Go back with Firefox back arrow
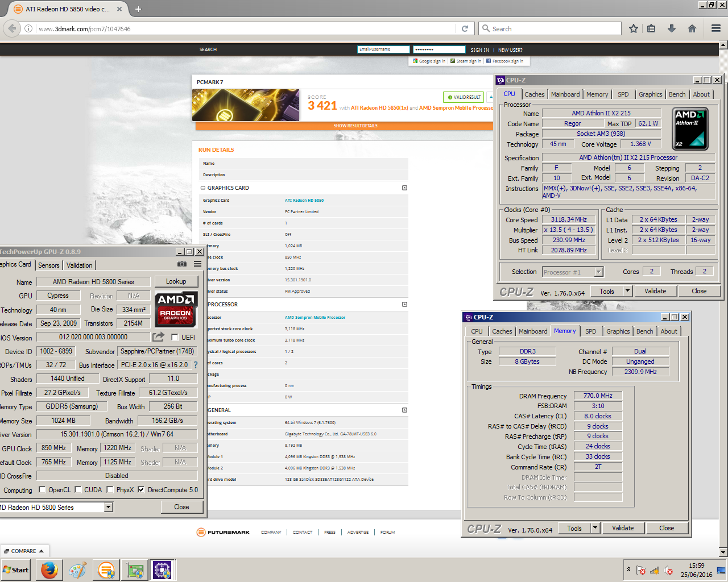This screenshot has height=582, width=728. point(12,28)
